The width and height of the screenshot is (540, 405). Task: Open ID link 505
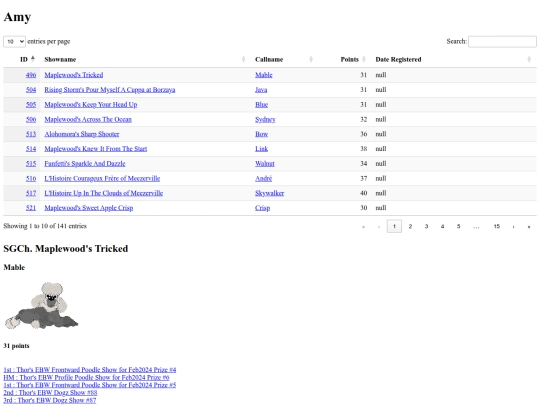pyautogui.click(x=31, y=105)
